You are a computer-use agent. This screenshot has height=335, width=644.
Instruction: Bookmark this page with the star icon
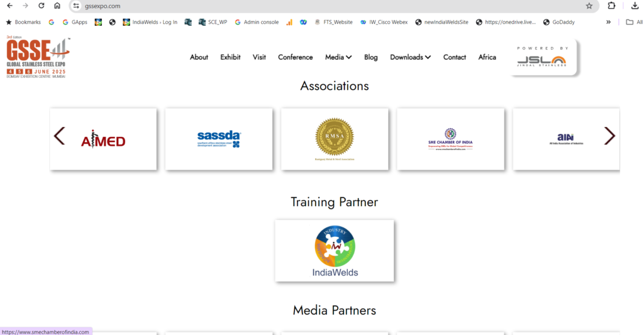589,6
